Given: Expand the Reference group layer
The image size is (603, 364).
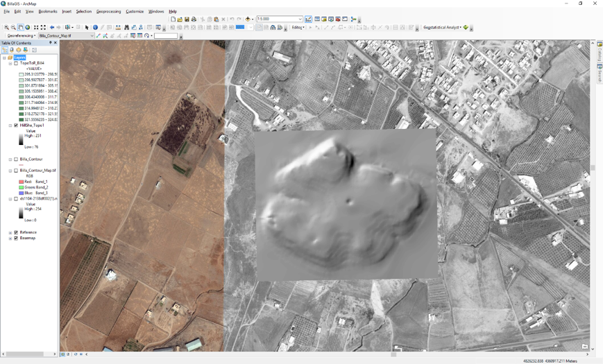Looking at the screenshot, I should tap(10, 232).
